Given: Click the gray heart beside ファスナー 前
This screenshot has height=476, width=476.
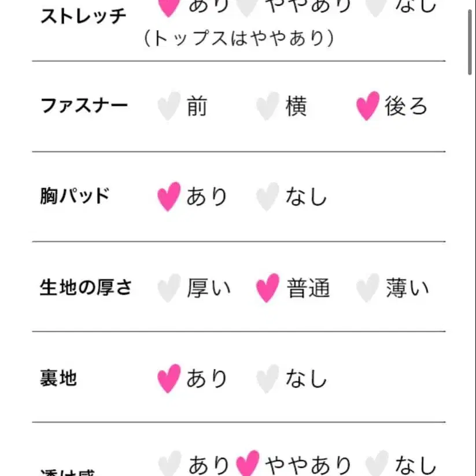Looking at the screenshot, I should pos(169,106).
